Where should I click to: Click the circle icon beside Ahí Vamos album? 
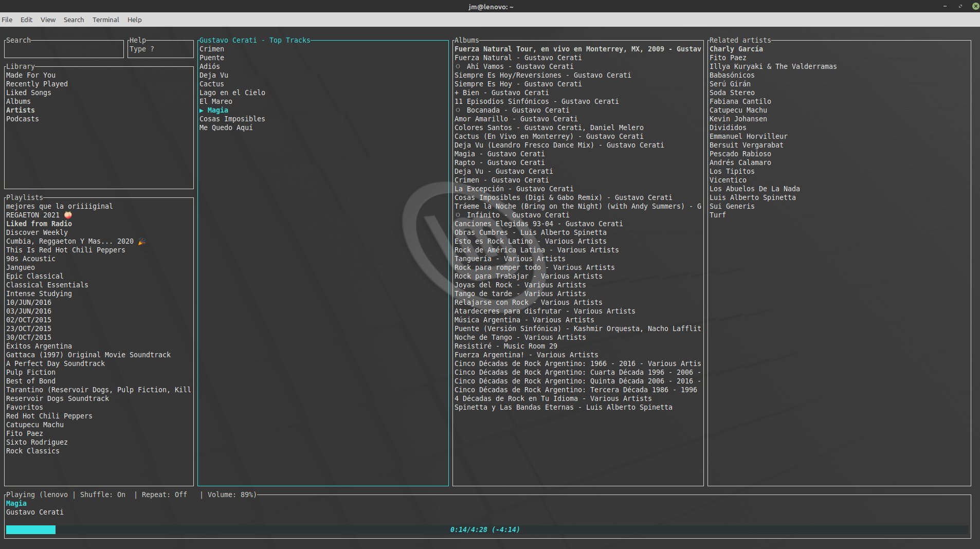[458, 66]
